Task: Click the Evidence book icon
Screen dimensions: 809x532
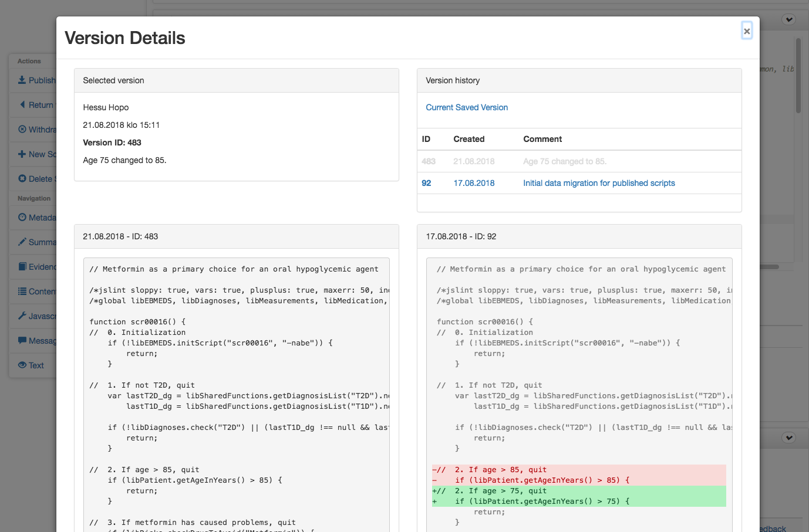Action: coord(22,266)
